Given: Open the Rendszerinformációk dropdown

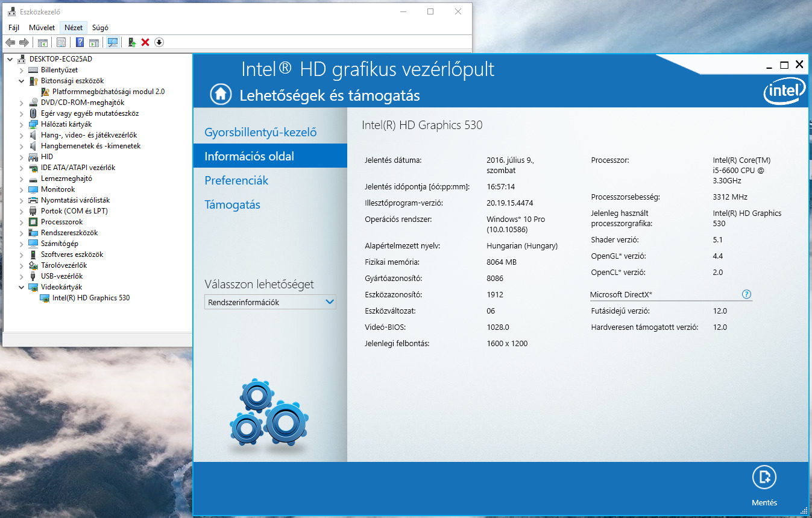Looking at the screenshot, I should [270, 302].
